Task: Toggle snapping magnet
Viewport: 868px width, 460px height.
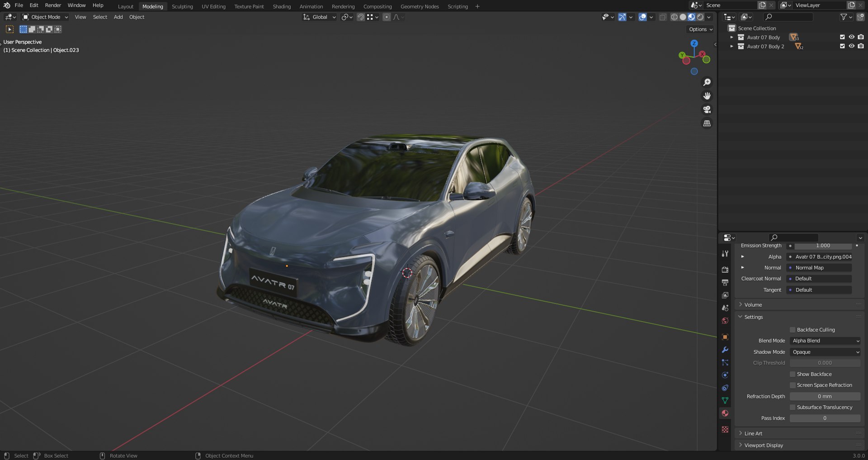Action: pos(361,17)
